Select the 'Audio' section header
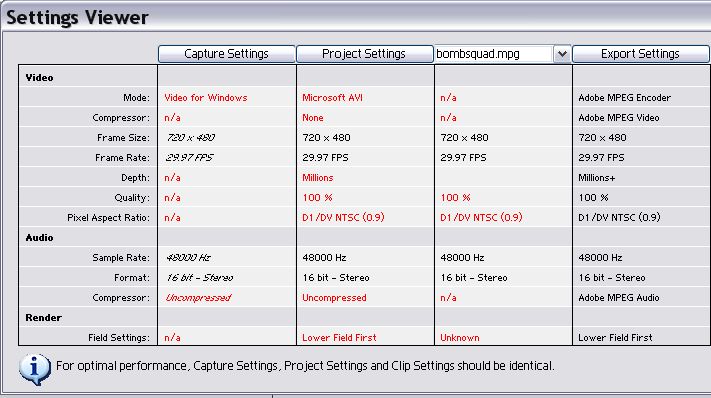Screen dimensions: 711x398 click(39, 238)
